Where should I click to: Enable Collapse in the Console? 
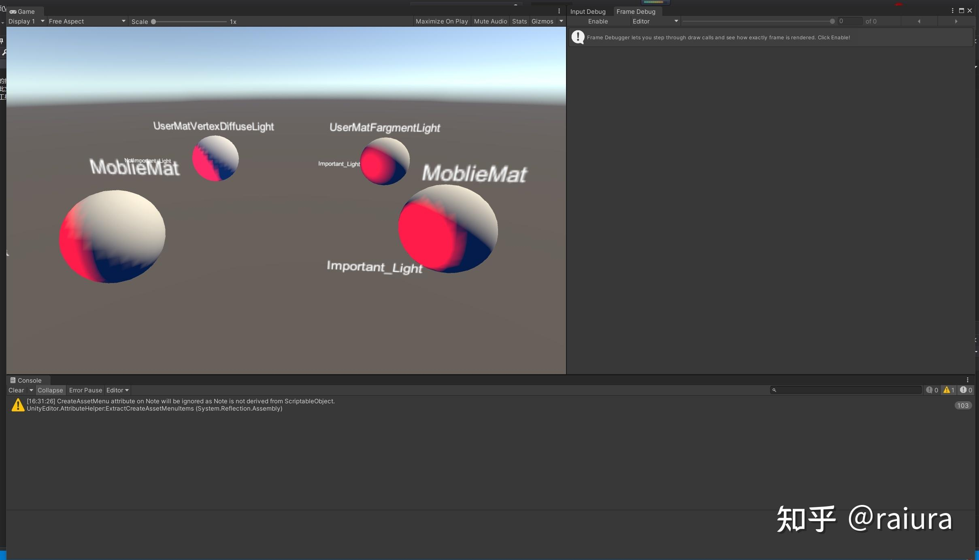click(x=50, y=390)
